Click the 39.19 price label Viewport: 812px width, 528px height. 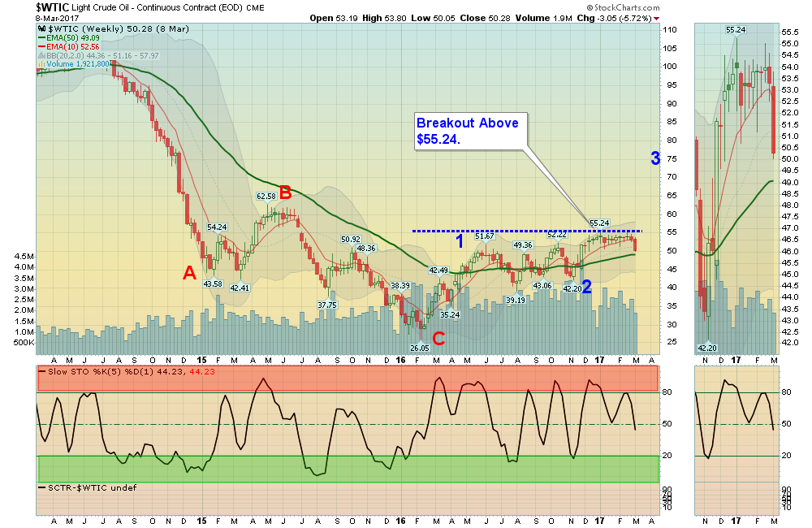[516, 300]
